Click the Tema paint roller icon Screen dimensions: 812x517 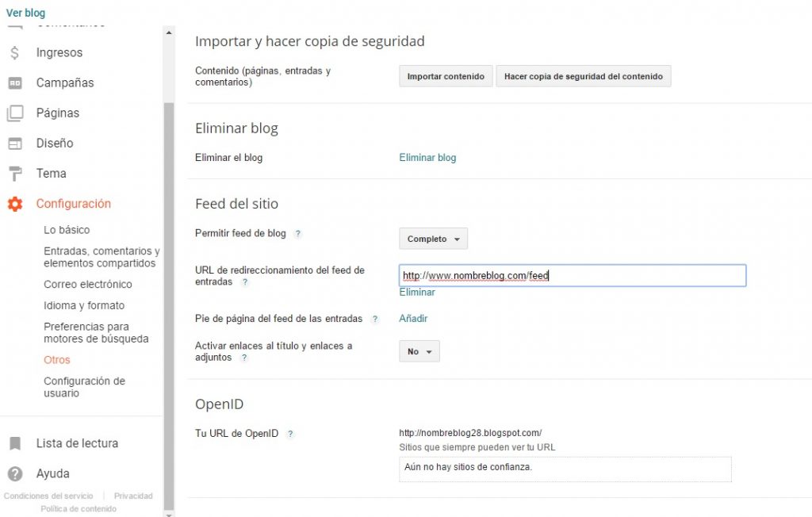[x=15, y=174]
